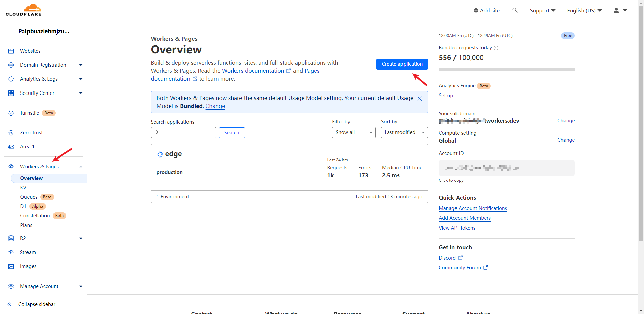Open the Sort by Last modified dropdown

click(404, 132)
